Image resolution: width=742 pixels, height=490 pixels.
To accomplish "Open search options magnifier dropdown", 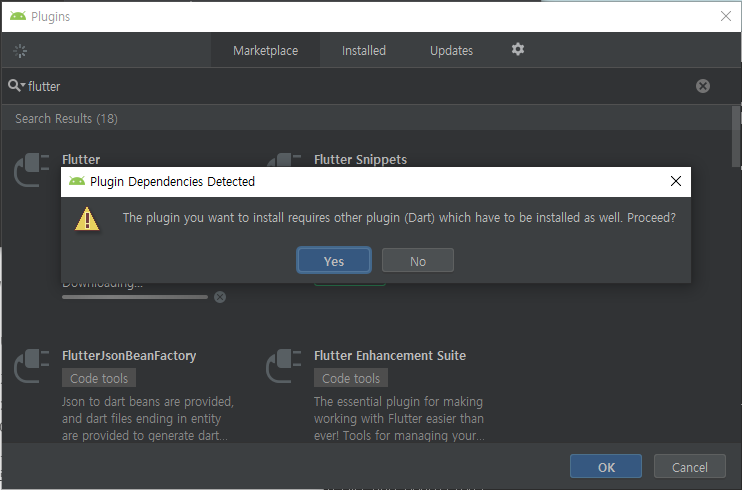I will [17, 86].
